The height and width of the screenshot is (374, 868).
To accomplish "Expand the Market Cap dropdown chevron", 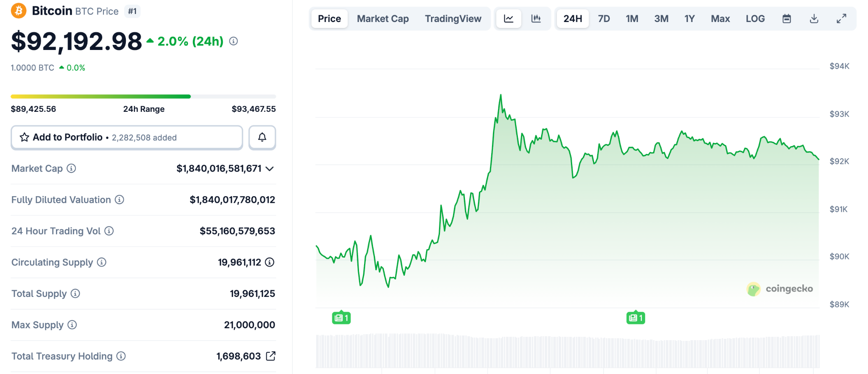I will pos(270,169).
